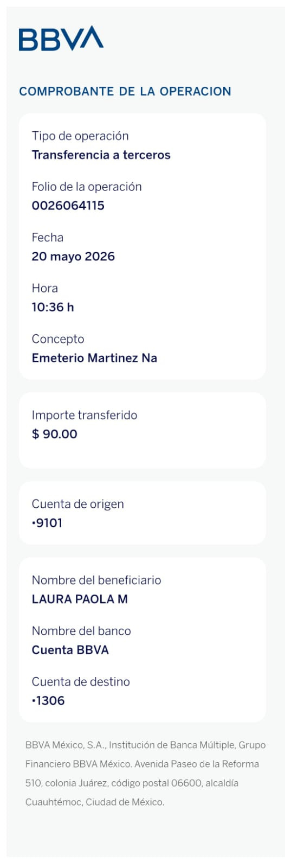This screenshot has height=868, width=285.
Task: Click the BBVA México legal address footer
Action: tap(145, 774)
